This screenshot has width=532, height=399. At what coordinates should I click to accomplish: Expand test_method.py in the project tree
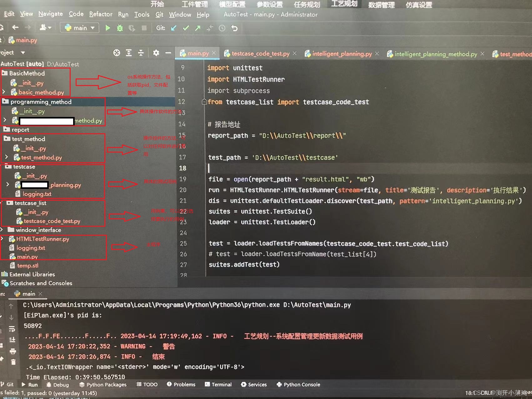[7, 157]
